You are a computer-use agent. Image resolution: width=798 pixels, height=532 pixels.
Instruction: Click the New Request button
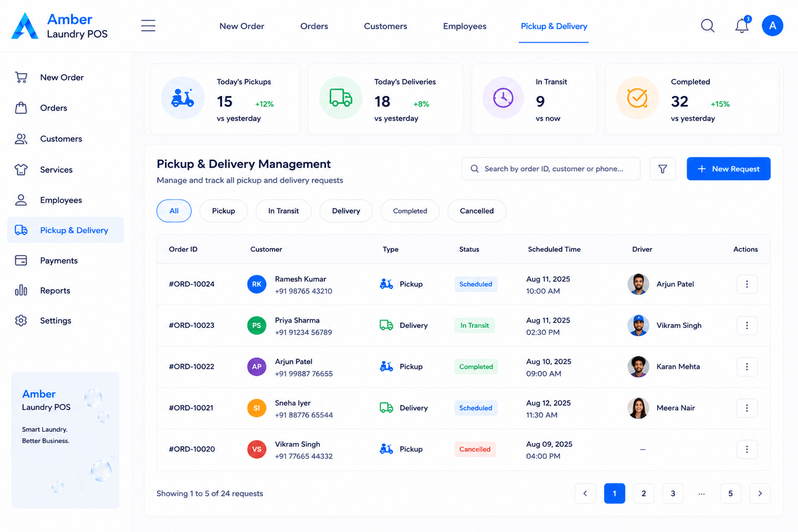pyautogui.click(x=728, y=169)
